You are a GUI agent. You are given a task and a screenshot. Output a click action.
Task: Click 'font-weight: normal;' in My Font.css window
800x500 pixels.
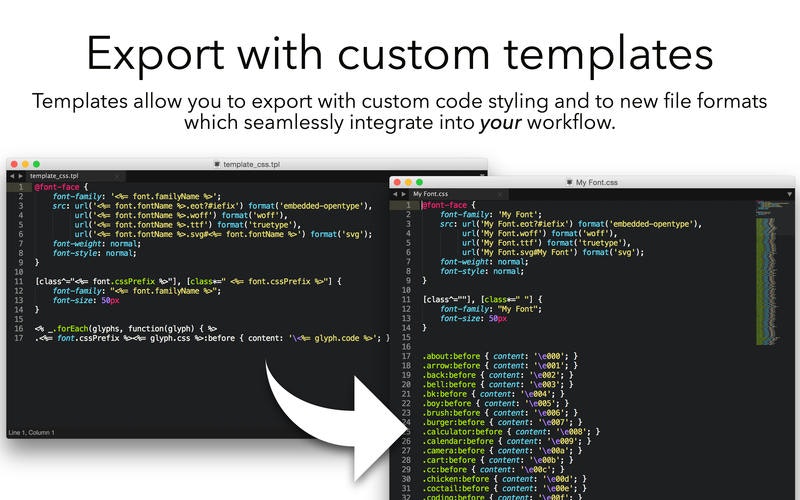coord(484,262)
